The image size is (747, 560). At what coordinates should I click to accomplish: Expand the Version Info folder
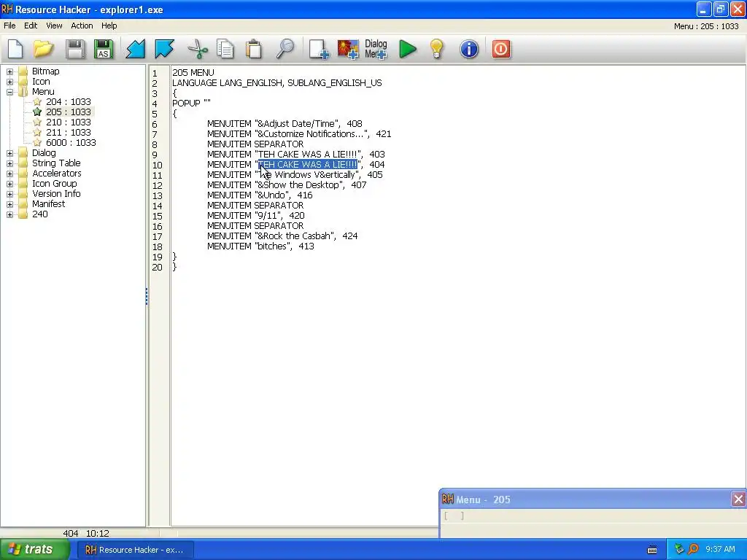[9, 194]
